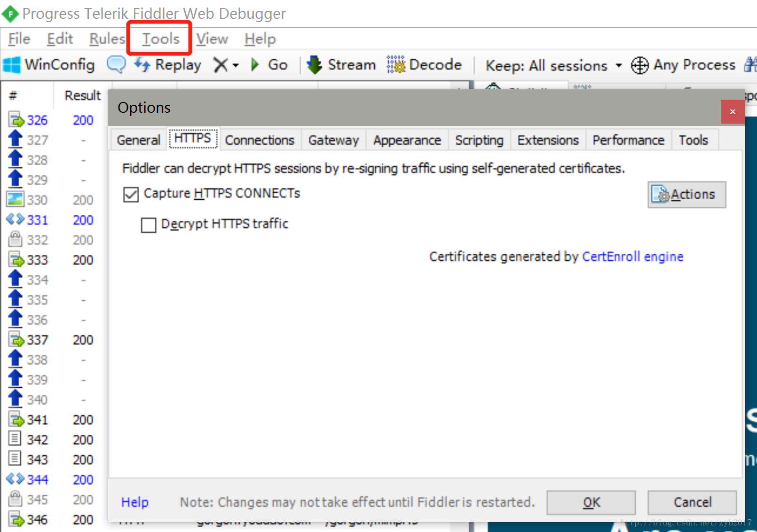Select session 337 icon
The height and width of the screenshot is (532, 757).
pyautogui.click(x=16, y=339)
